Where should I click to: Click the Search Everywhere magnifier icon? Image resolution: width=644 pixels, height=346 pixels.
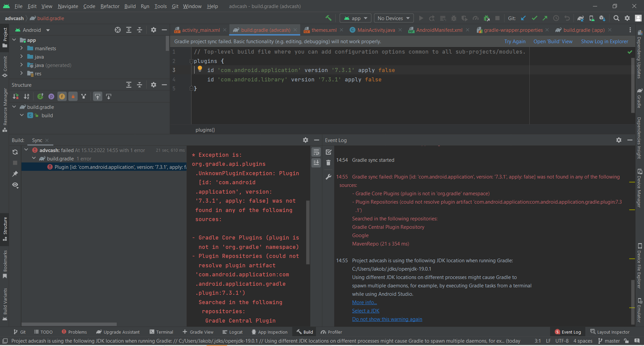(616, 18)
